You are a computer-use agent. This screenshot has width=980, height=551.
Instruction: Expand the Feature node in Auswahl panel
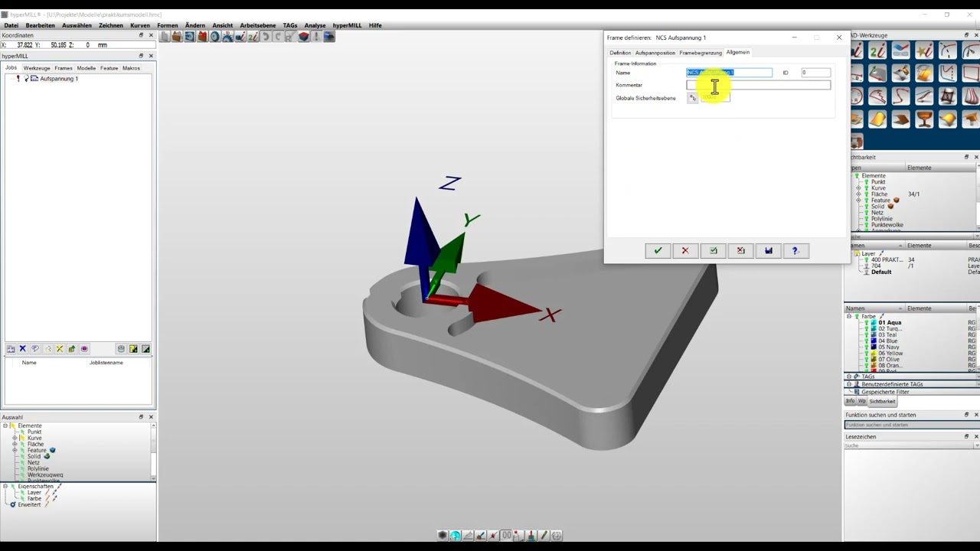point(15,450)
